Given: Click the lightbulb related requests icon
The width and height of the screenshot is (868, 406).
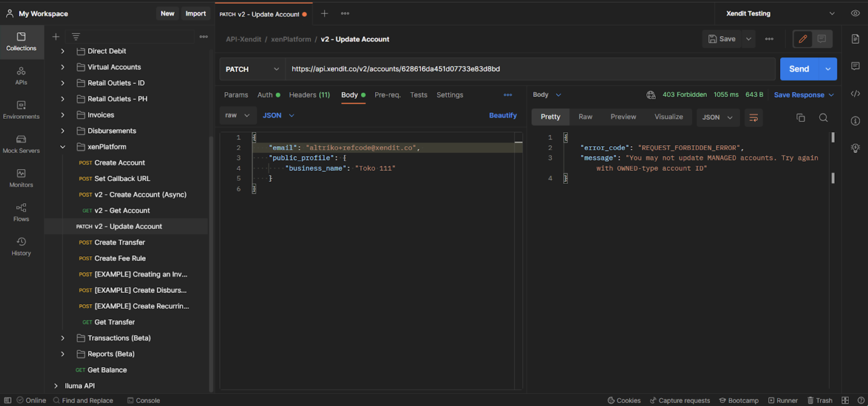Looking at the screenshot, I should (856, 148).
